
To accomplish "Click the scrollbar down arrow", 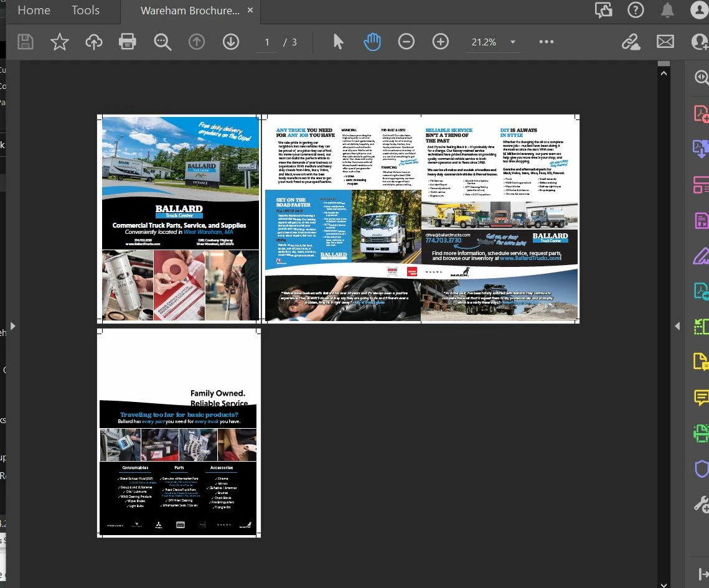I will coord(664,585).
